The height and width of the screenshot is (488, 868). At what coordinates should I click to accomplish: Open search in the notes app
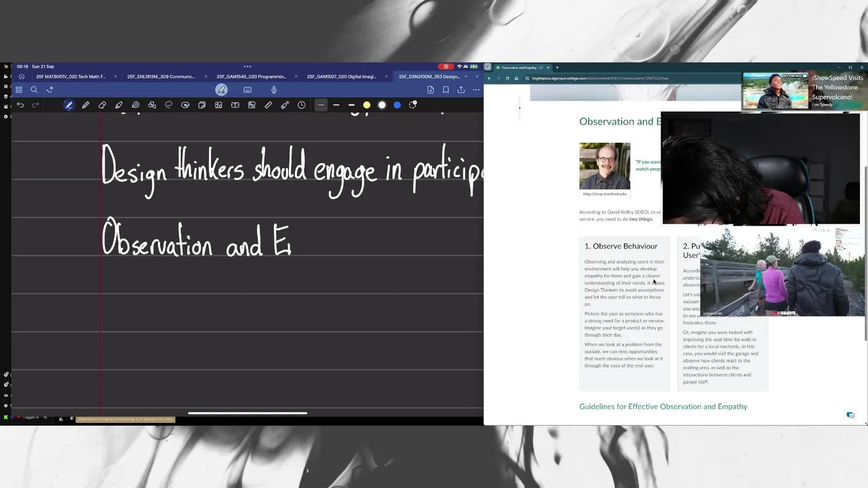[x=34, y=89]
